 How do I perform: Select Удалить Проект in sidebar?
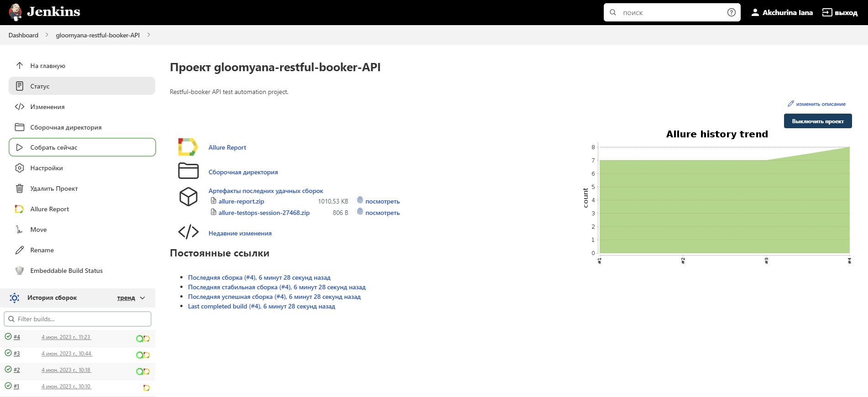(82, 188)
